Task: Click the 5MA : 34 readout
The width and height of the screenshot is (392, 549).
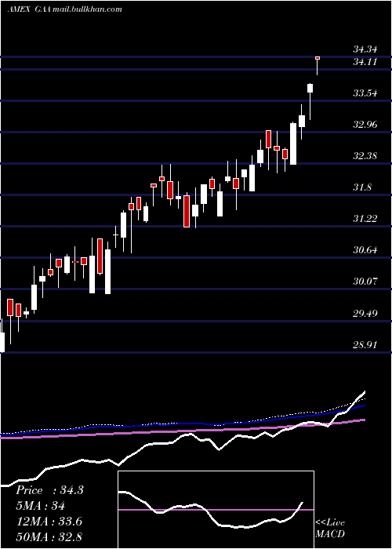Action: 40,506
